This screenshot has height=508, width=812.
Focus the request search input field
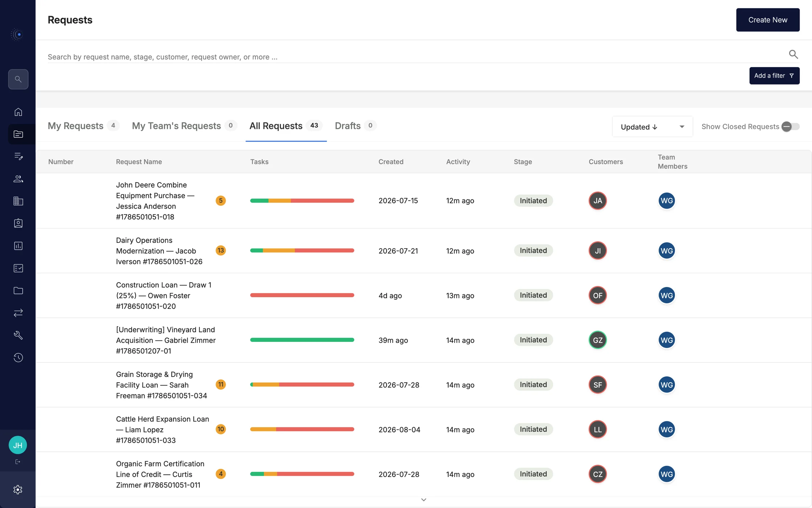click(417, 57)
